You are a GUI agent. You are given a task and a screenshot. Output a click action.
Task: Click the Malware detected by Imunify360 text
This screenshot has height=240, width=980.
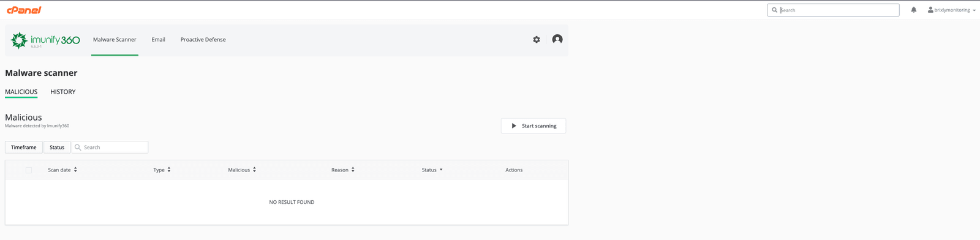(37, 126)
